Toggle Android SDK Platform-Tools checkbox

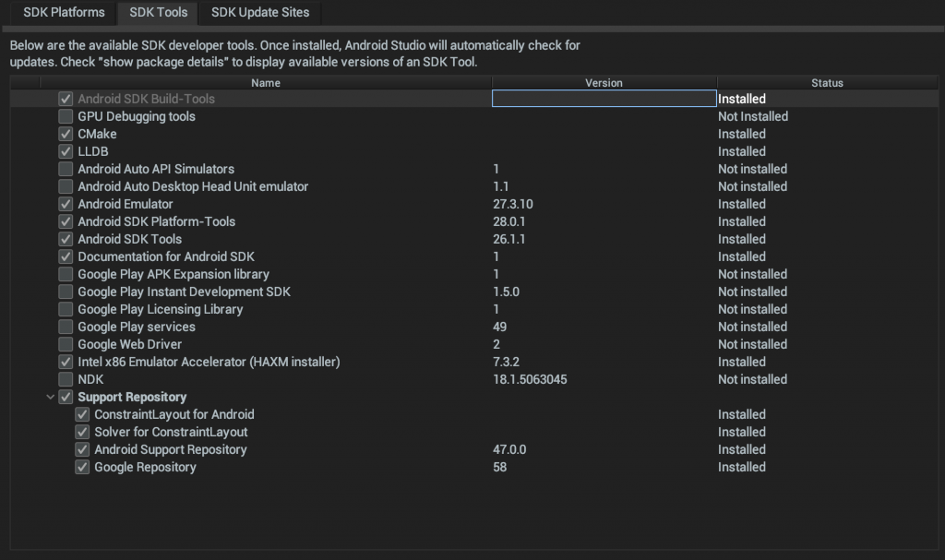66,221
